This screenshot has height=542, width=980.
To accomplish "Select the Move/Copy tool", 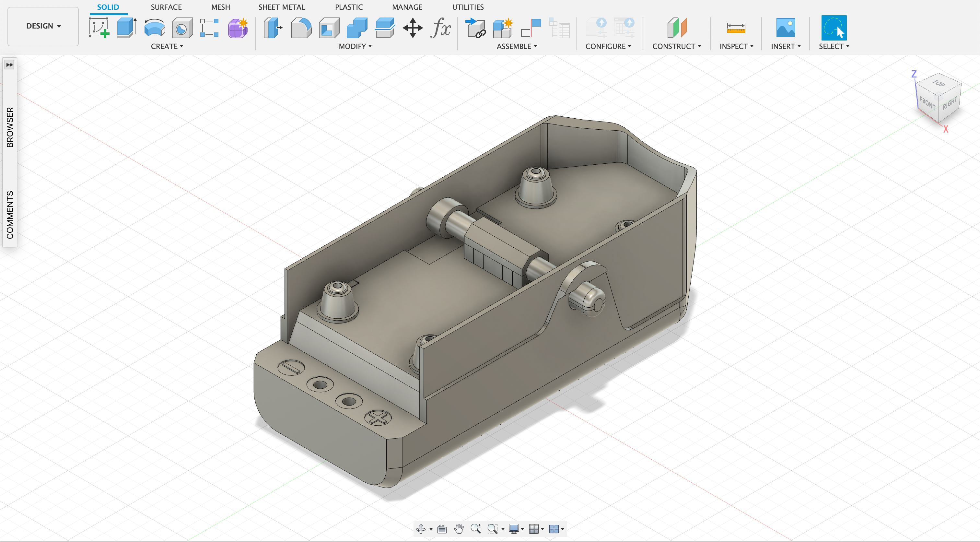I will pyautogui.click(x=413, y=28).
